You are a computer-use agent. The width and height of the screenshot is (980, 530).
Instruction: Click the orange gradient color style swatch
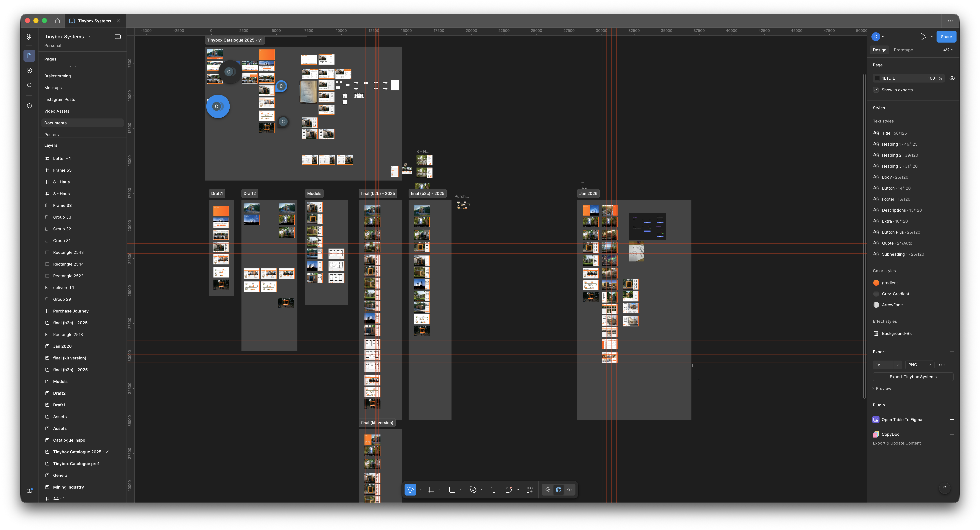click(876, 283)
